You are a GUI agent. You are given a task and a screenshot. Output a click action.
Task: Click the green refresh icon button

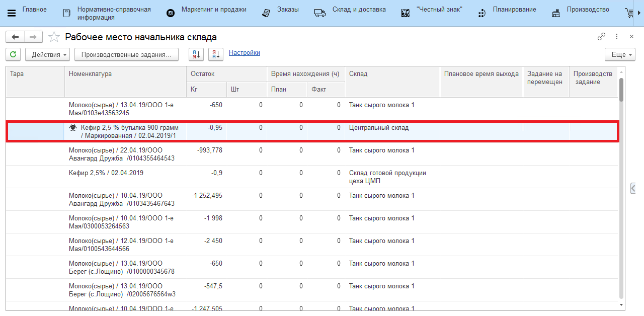13,54
